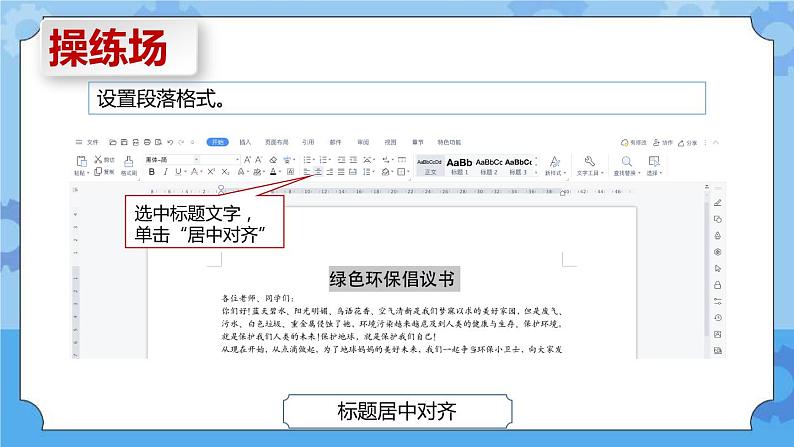Toggle Underline formatting
The height and width of the screenshot is (447, 794).
coord(178,172)
